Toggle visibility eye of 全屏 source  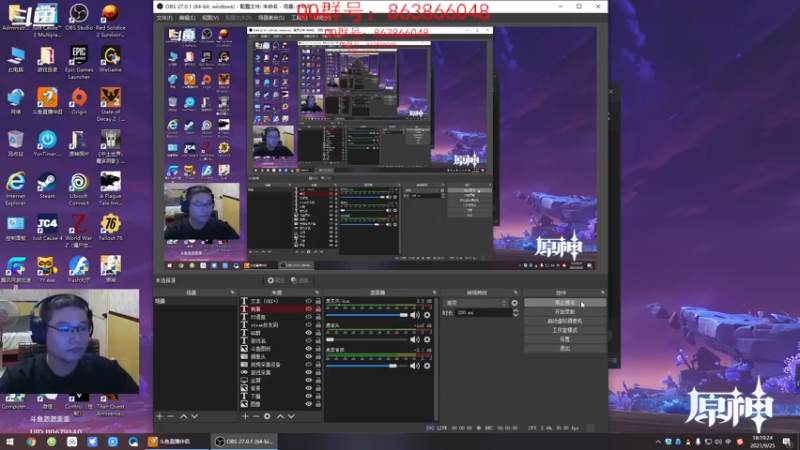pos(309,380)
